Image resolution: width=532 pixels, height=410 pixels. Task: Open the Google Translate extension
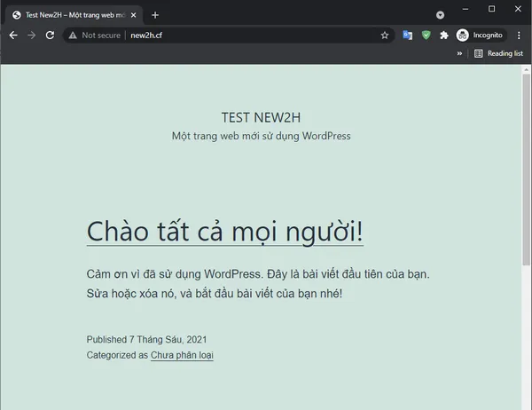click(x=408, y=35)
